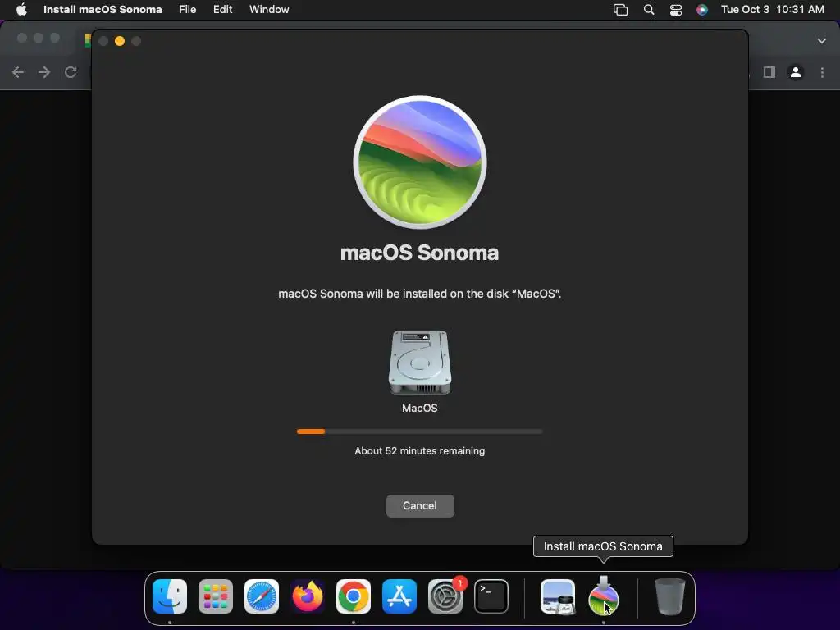Go back in the Chrome window
The image size is (840, 630).
point(18,72)
